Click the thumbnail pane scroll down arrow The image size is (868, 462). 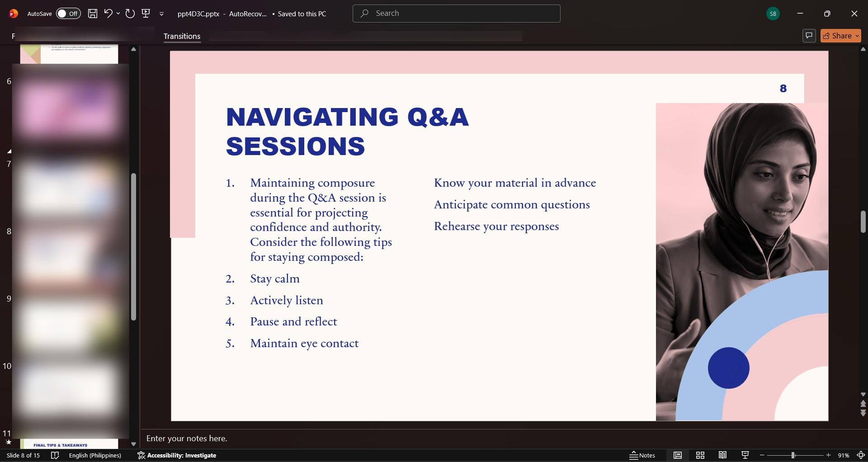[x=133, y=444]
